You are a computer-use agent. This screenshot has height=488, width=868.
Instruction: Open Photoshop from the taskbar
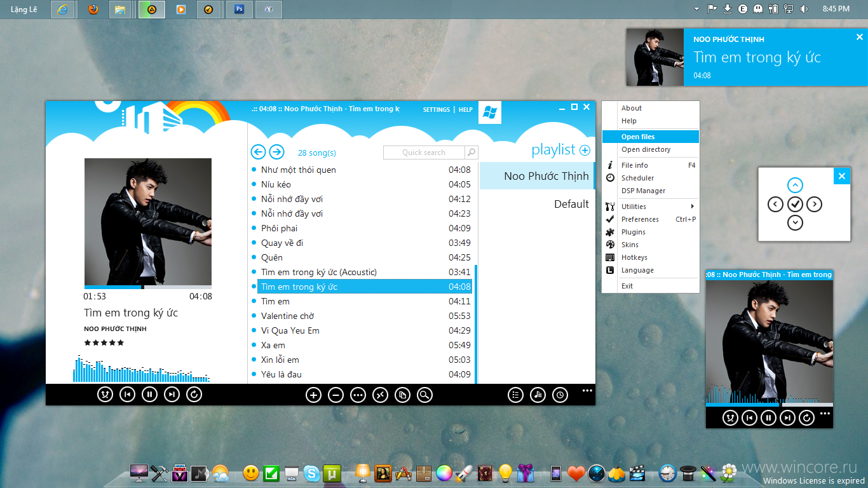coord(240,10)
